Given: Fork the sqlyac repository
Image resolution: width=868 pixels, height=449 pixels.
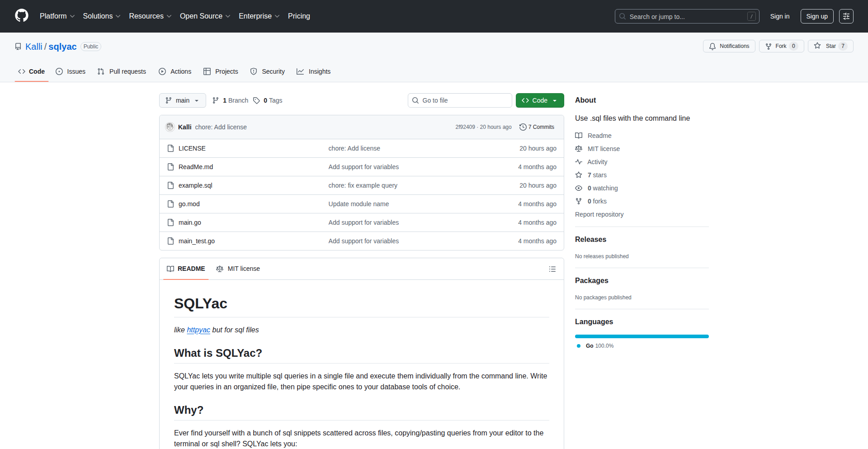Looking at the screenshot, I should pyautogui.click(x=781, y=46).
